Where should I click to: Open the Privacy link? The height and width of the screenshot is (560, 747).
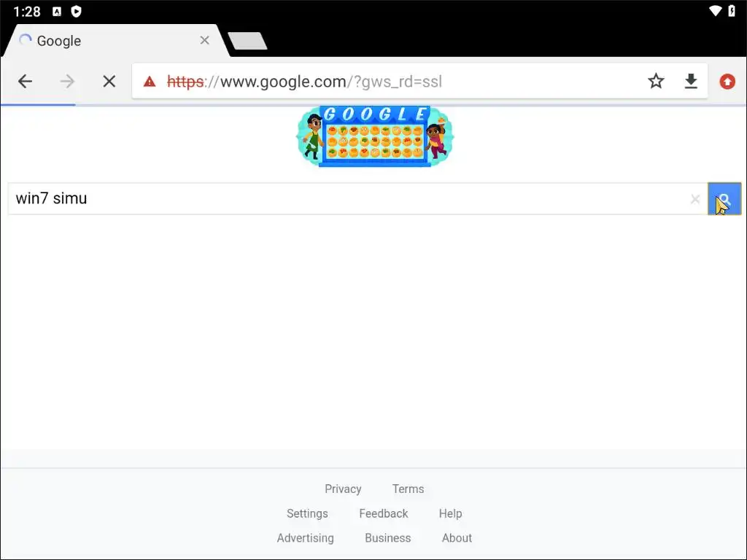click(343, 489)
